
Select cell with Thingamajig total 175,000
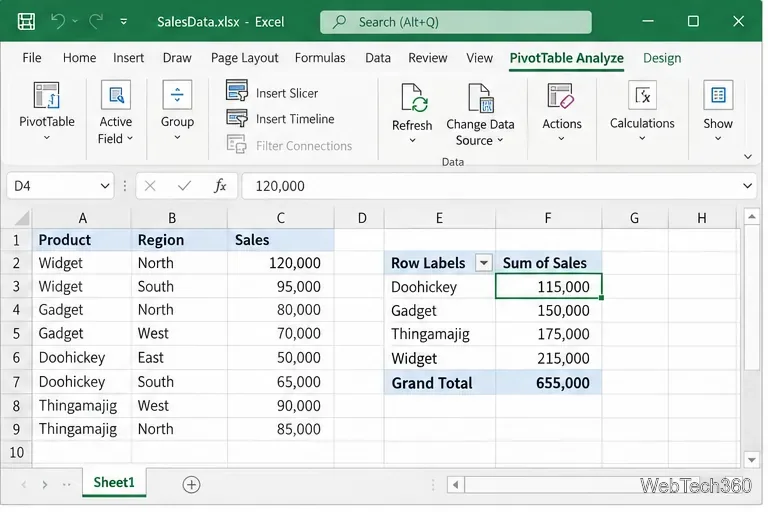[x=549, y=334]
